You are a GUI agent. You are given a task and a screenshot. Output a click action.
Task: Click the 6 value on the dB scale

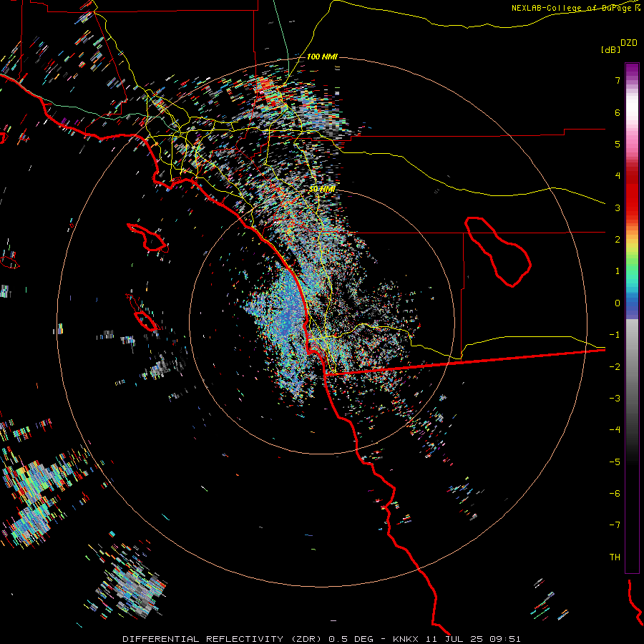[x=618, y=112]
